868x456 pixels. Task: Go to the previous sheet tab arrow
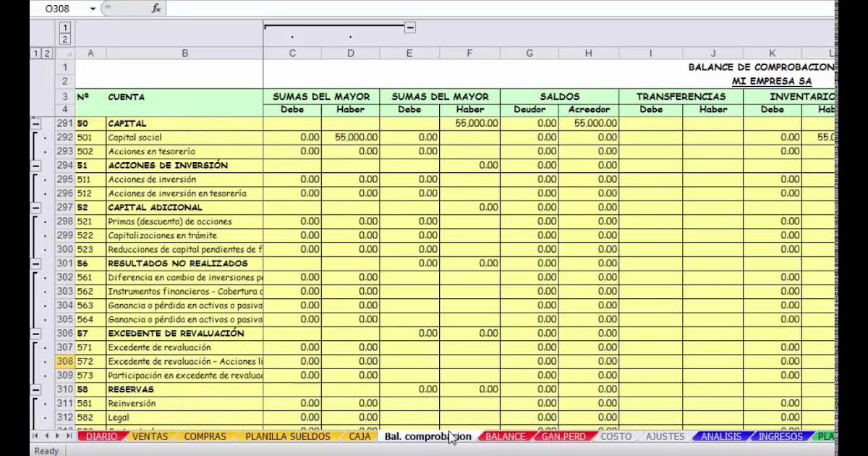[46, 436]
